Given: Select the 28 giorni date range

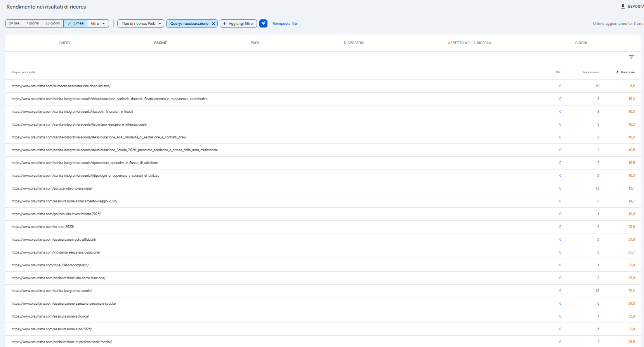Looking at the screenshot, I should 53,23.
